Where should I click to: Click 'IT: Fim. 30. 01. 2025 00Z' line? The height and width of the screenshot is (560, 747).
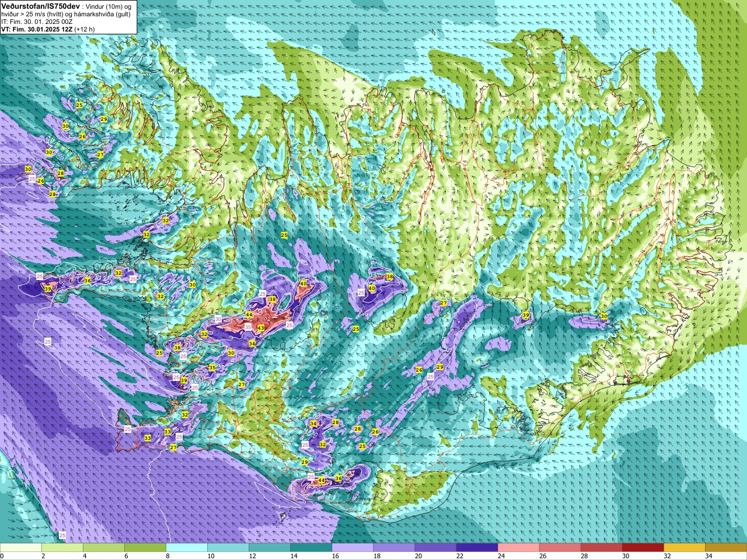tap(37, 21)
